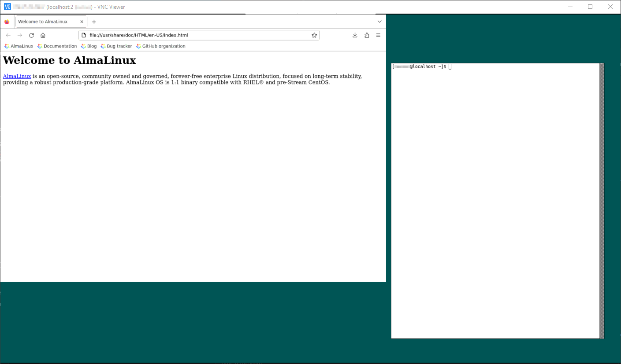
Task: Go back with the back arrow
Action: pos(8,35)
